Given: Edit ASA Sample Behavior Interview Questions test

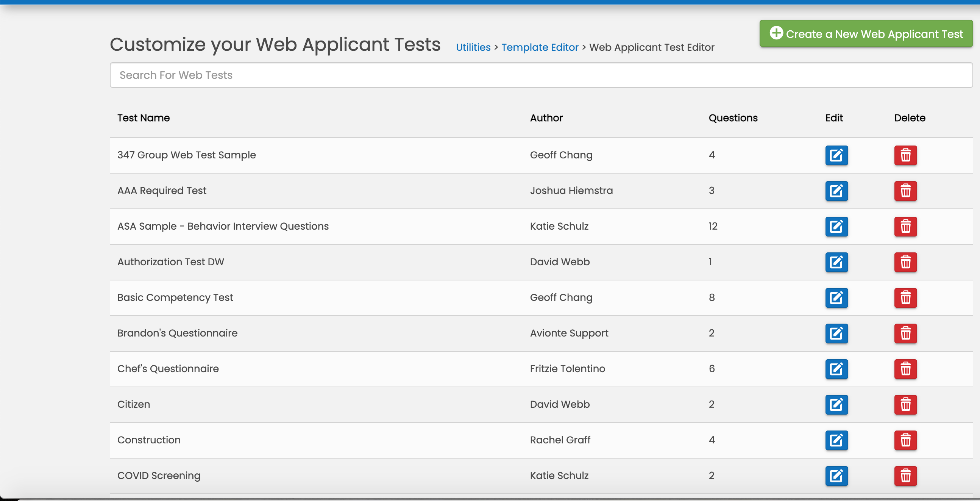Looking at the screenshot, I should click(x=836, y=227).
